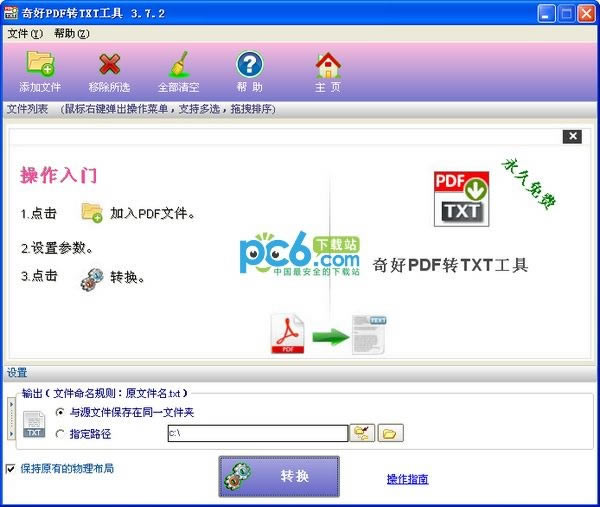Click the 添加文件 add file toolbar icon
600x507 pixels.
(x=41, y=63)
